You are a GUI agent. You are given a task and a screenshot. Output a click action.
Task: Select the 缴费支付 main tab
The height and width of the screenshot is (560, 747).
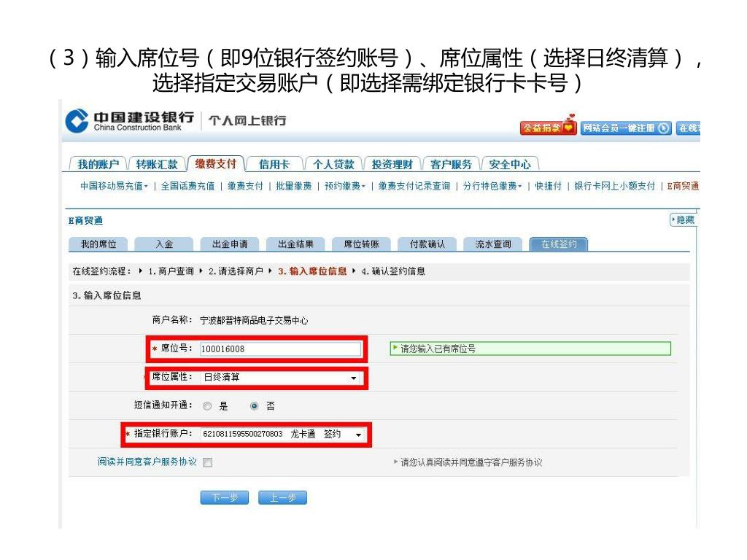tap(216, 163)
